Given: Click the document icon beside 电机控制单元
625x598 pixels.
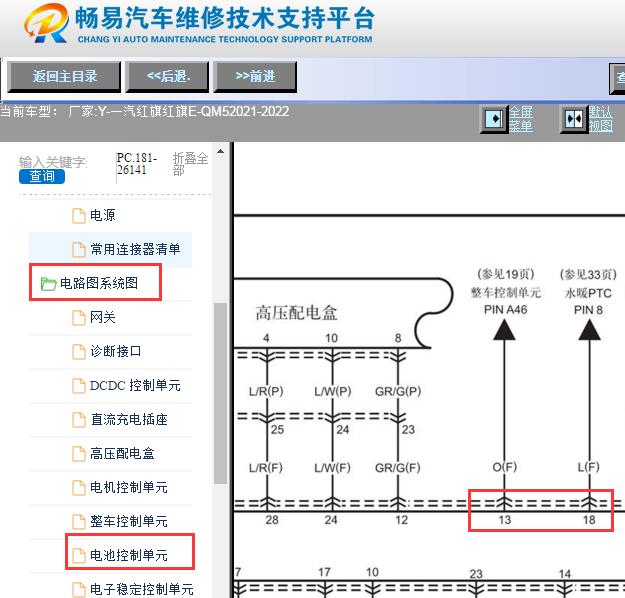Looking at the screenshot, I should click(79, 488).
